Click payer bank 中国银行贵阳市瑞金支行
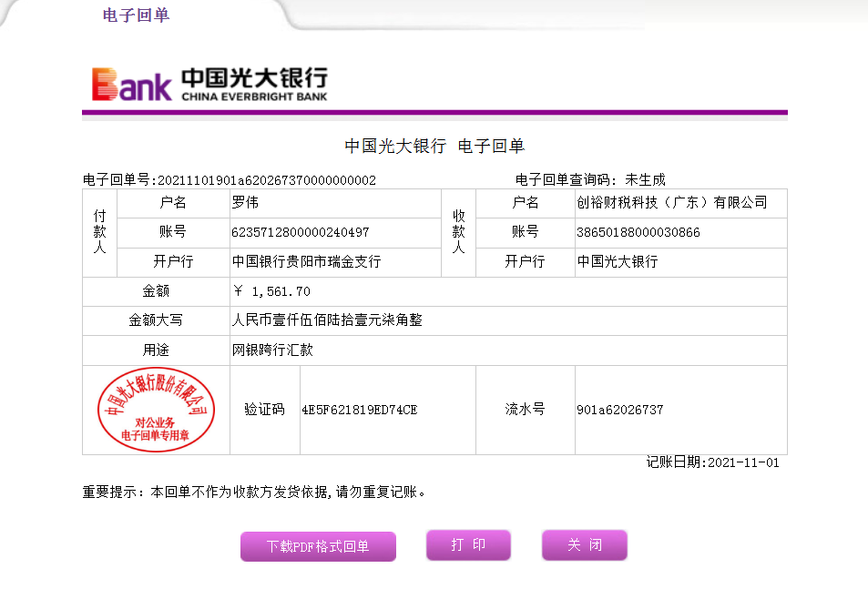868x589 pixels. coord(306,262)
